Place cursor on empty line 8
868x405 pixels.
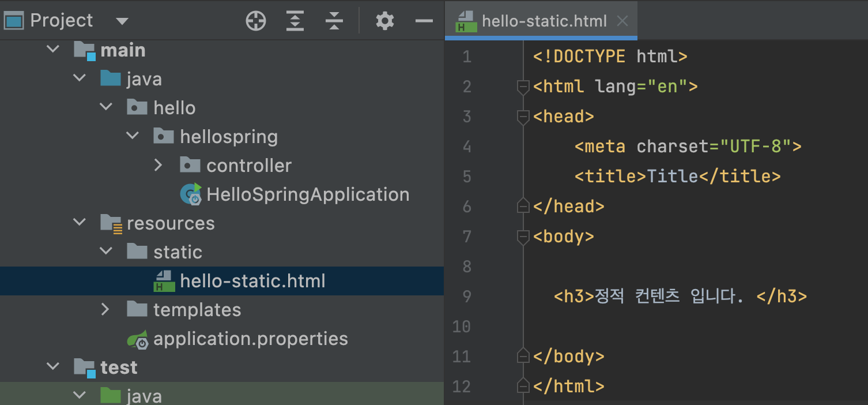point(695,267)
